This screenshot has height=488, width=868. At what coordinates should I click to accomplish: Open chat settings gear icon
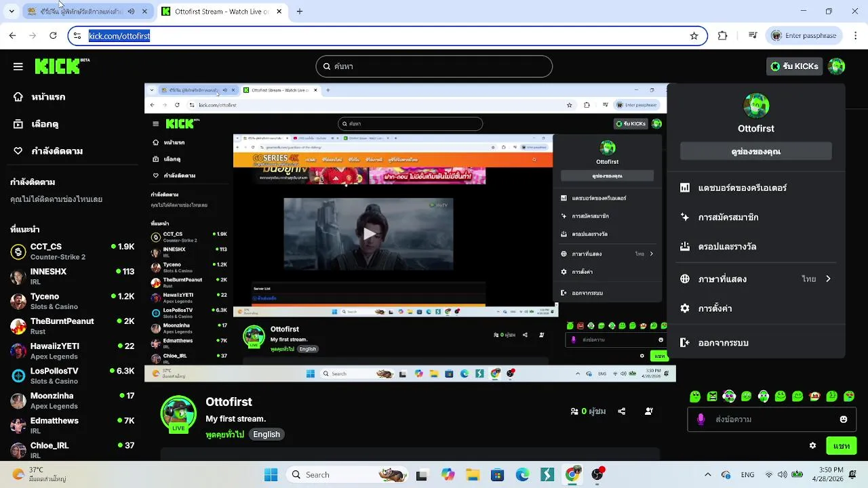pos(812,445)
